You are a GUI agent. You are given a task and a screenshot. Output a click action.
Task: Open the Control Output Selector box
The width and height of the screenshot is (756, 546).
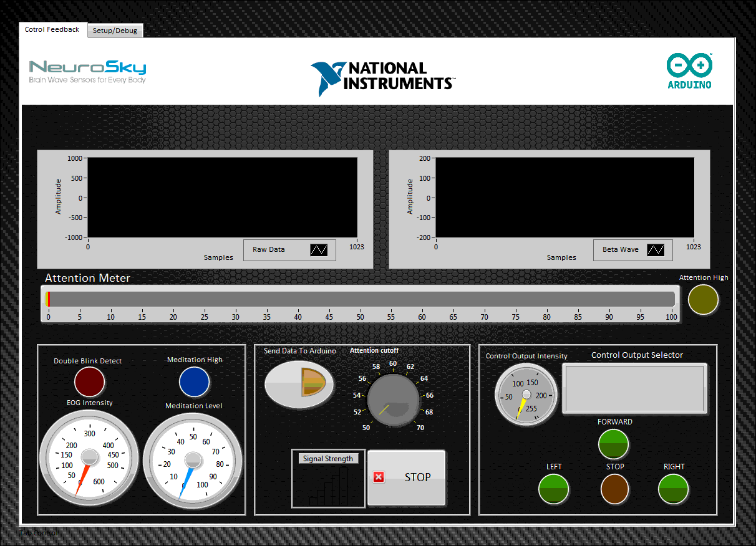coord(634,389)
